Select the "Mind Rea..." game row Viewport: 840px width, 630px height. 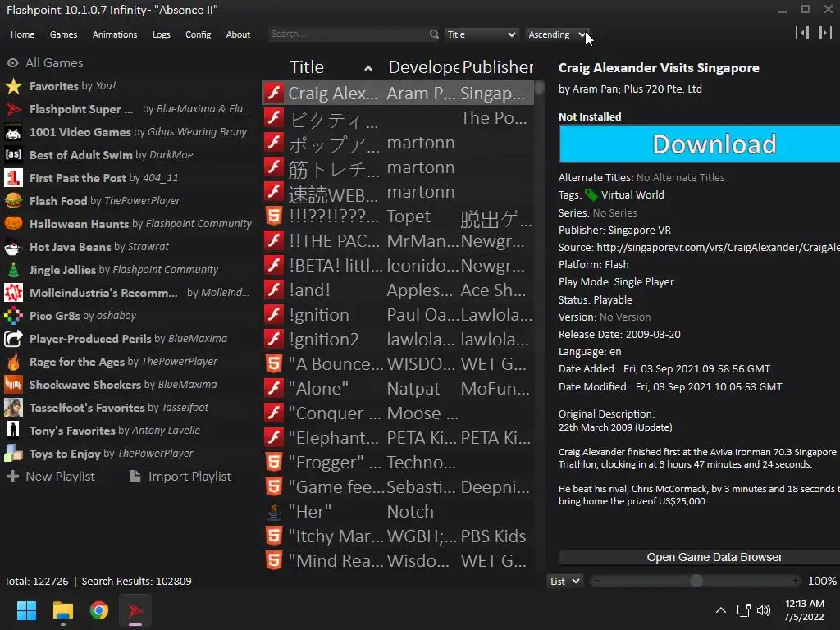[399, 561]
